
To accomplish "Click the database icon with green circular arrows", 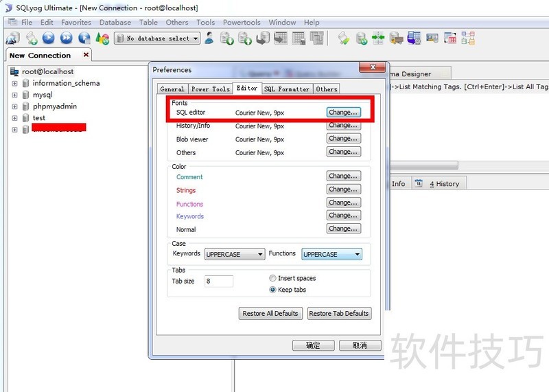I will click(361, 38).
